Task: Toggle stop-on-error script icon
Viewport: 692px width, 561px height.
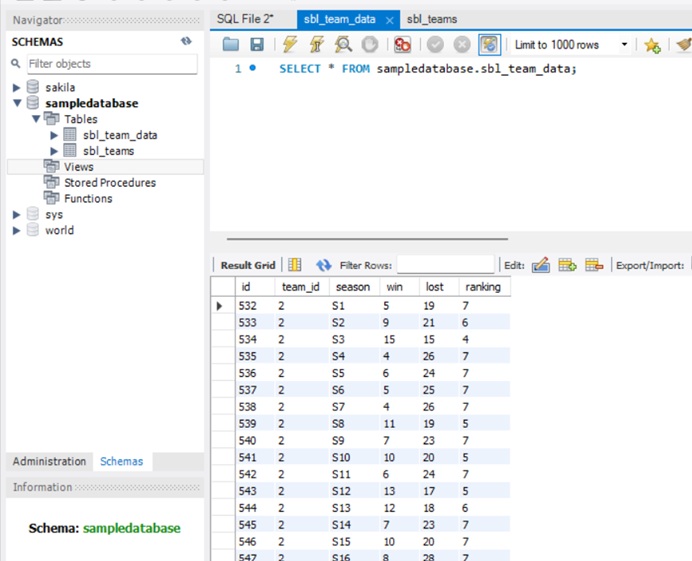Action: 402,45
